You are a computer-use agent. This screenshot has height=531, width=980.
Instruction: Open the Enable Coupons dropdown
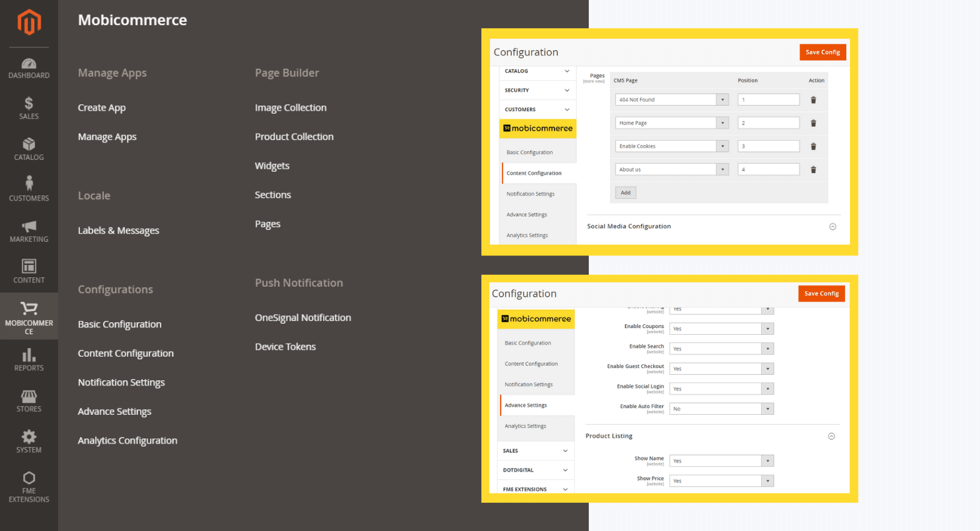pos(722,329)
